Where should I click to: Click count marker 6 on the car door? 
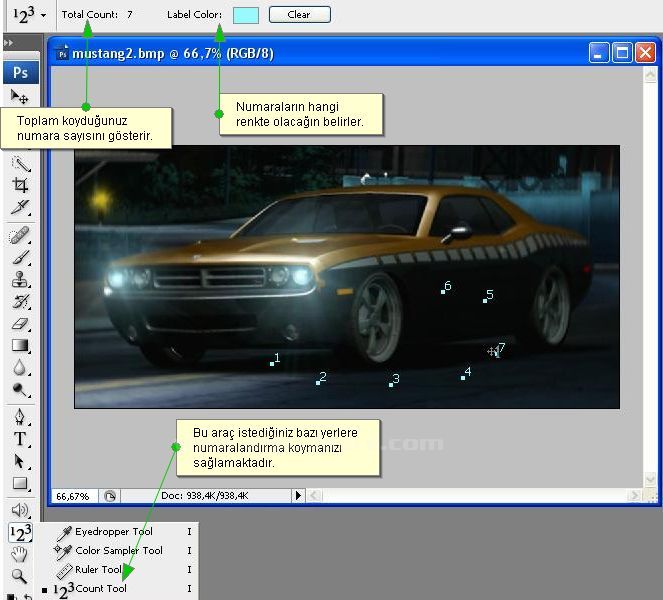pyautogui.click(x=446, y=288)
